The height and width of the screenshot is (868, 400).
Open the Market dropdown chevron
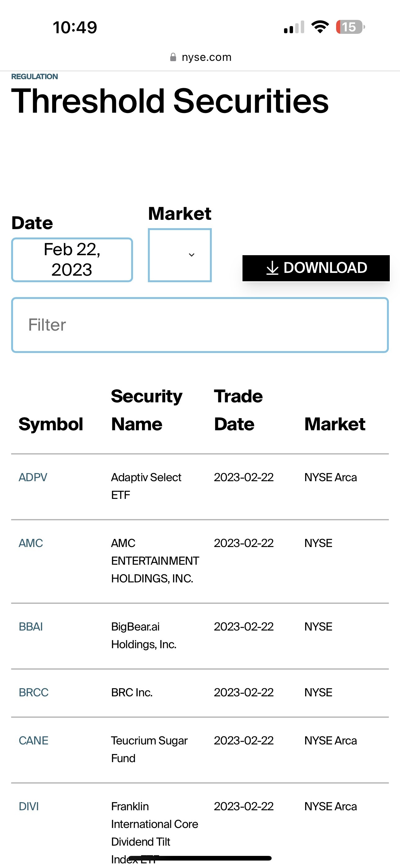192,255
